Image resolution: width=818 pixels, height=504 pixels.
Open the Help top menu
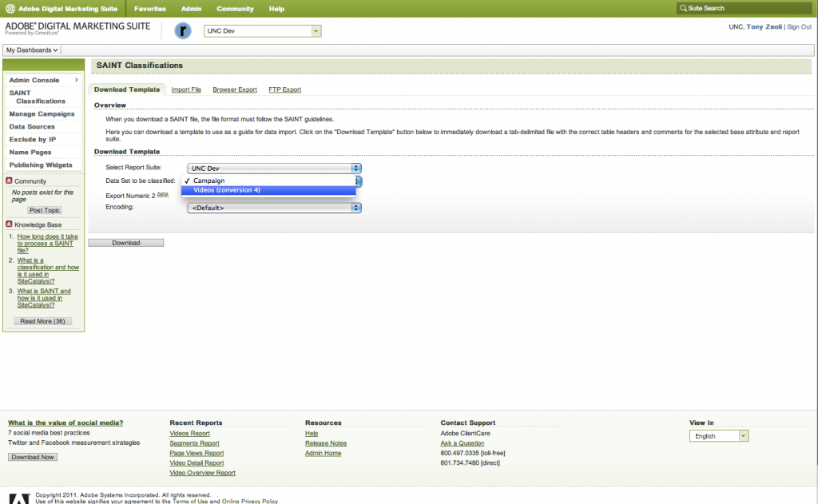coord(276,9)
